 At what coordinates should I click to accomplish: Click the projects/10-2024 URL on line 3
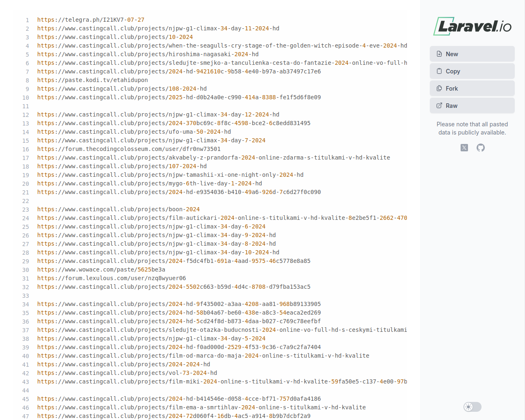click(x=115, y=37)
